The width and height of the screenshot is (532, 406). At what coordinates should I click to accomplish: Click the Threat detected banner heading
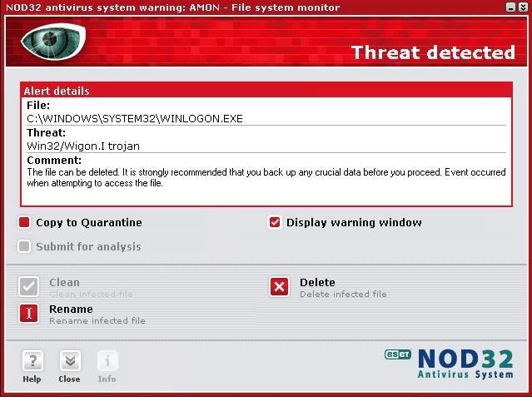tap(433, 52)
